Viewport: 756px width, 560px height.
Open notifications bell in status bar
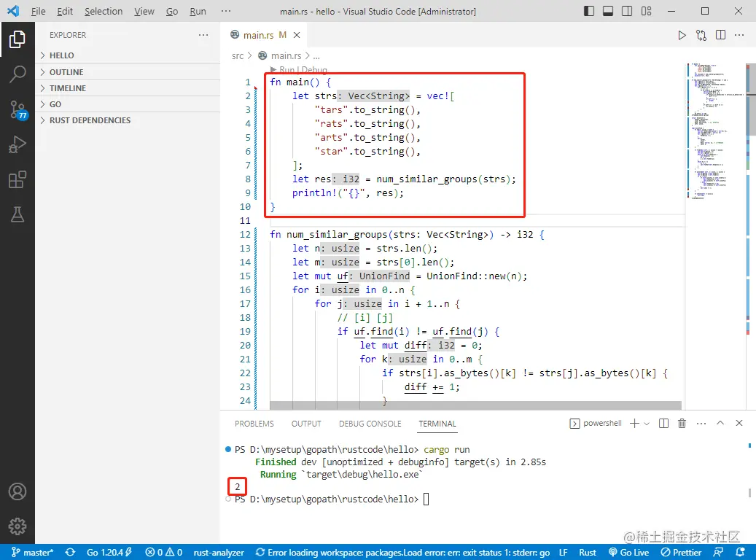(x=741, y=552)
